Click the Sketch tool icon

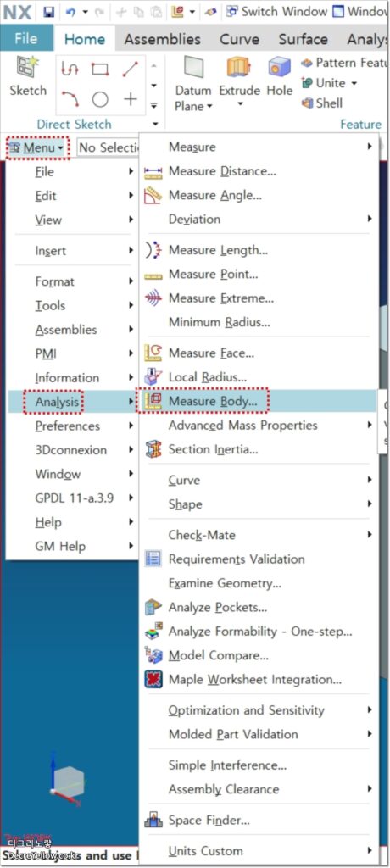tap(26, 66)
